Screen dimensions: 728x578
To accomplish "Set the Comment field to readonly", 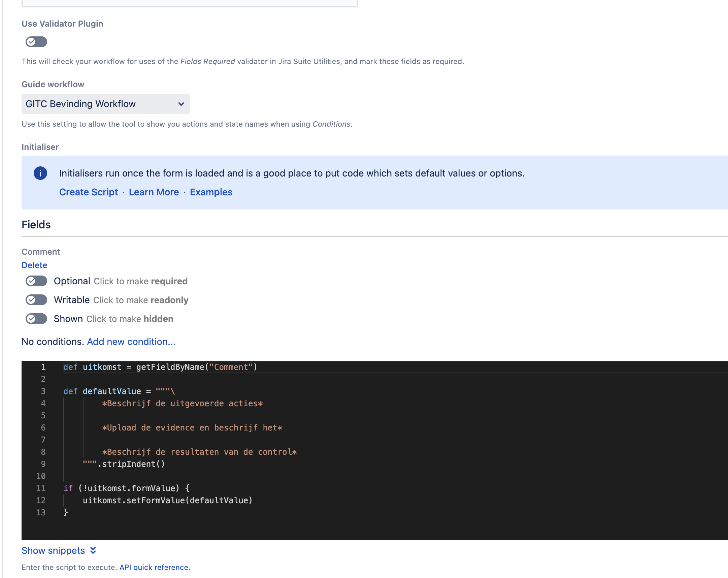I will [x=36, y=300].
